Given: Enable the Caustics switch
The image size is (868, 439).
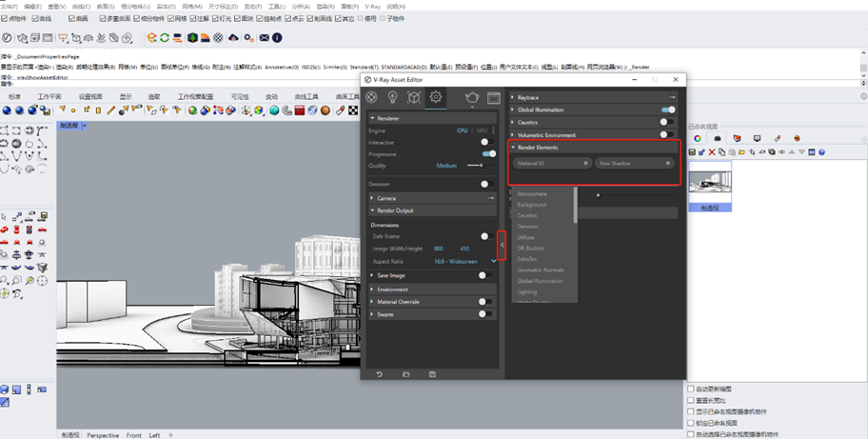Looking at the screenshot, I should [x=667, y=122].
